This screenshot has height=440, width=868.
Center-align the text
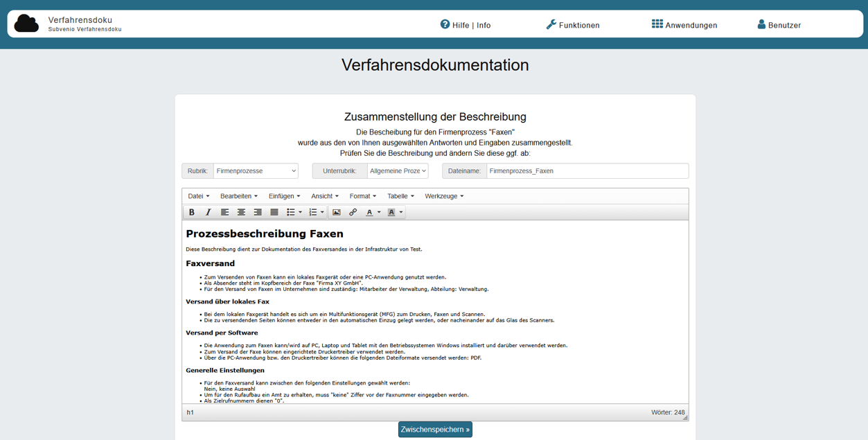(241, 212)
